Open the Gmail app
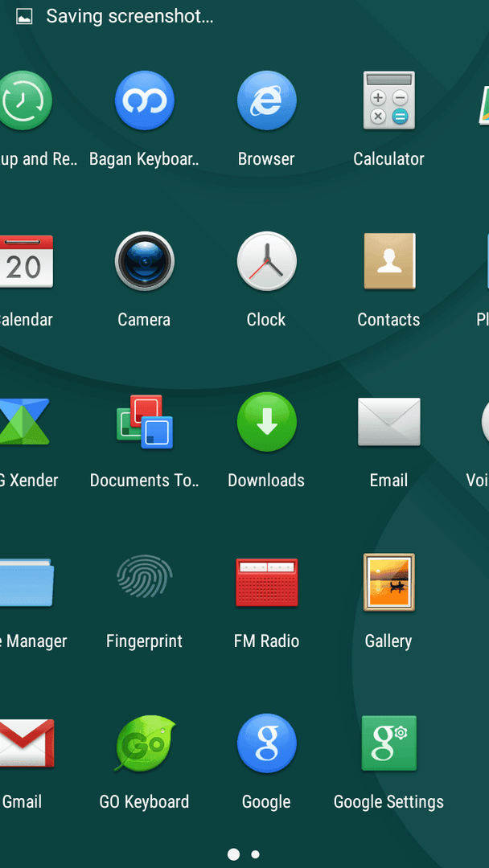The width and height of the screenshot is (489, 868). click(26, 743)
